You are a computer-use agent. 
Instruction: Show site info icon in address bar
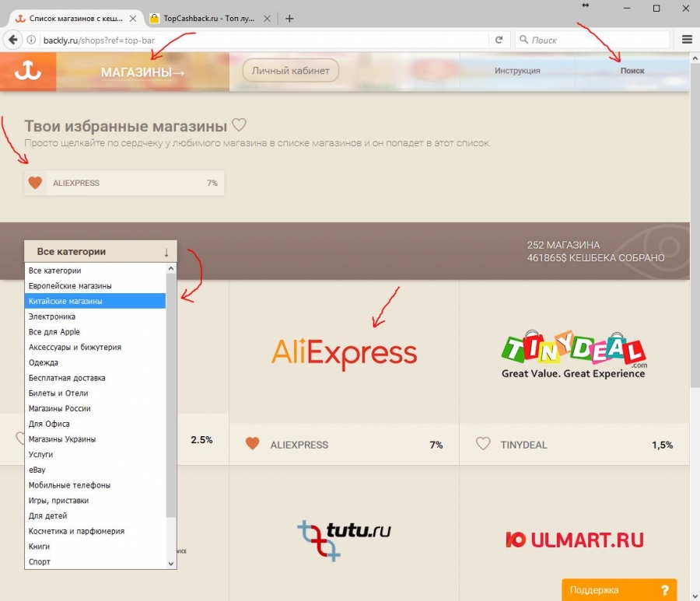pyautogui.click(x=31, y=40)
